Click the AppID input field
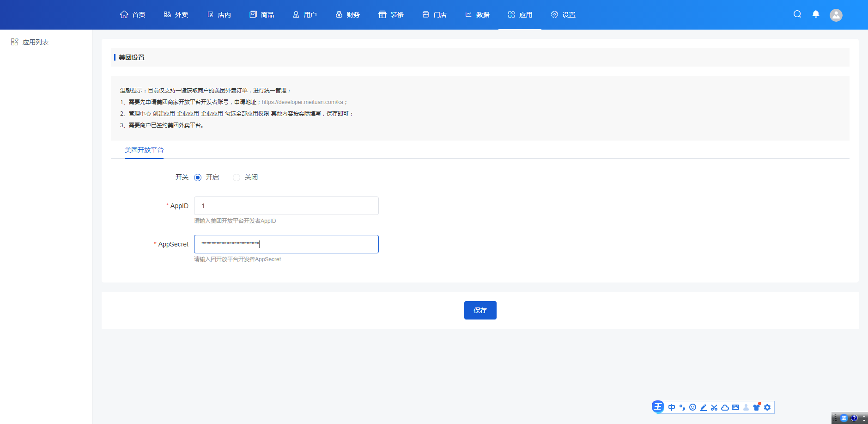This screenshot has height=424, width=868. coord(286,206)
